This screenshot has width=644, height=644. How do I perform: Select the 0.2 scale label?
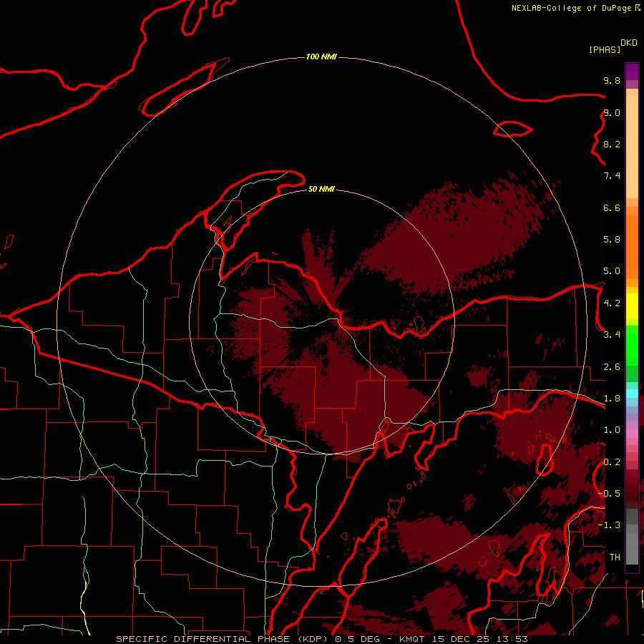[612, 462]
